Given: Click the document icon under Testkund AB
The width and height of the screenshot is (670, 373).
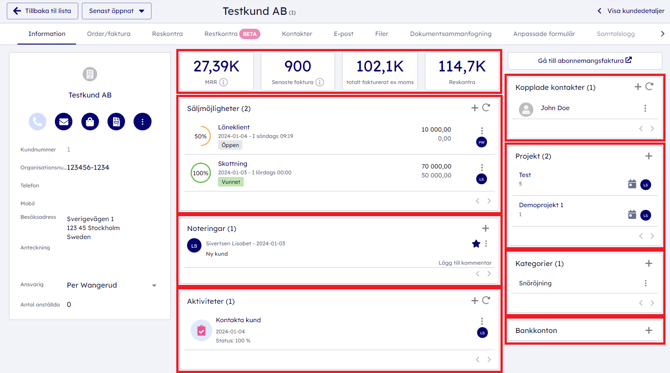Looking at the screenshot, I should tap(116, 122).
